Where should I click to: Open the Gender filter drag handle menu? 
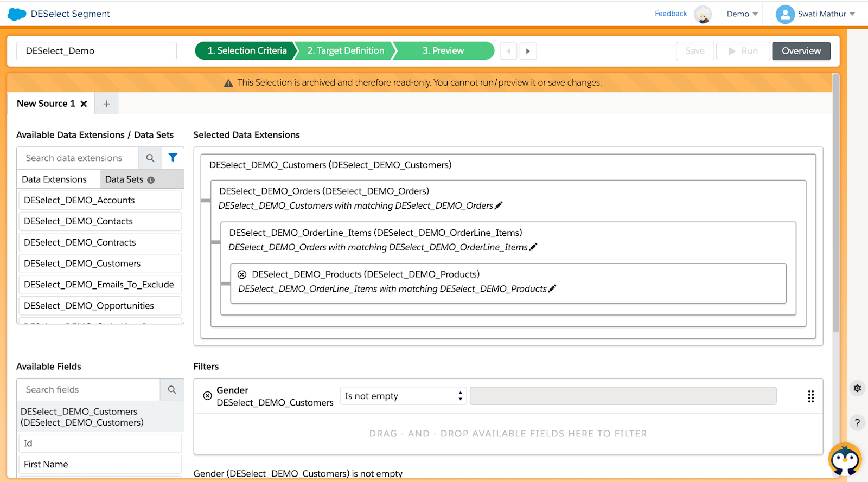[x=810, y=396]
